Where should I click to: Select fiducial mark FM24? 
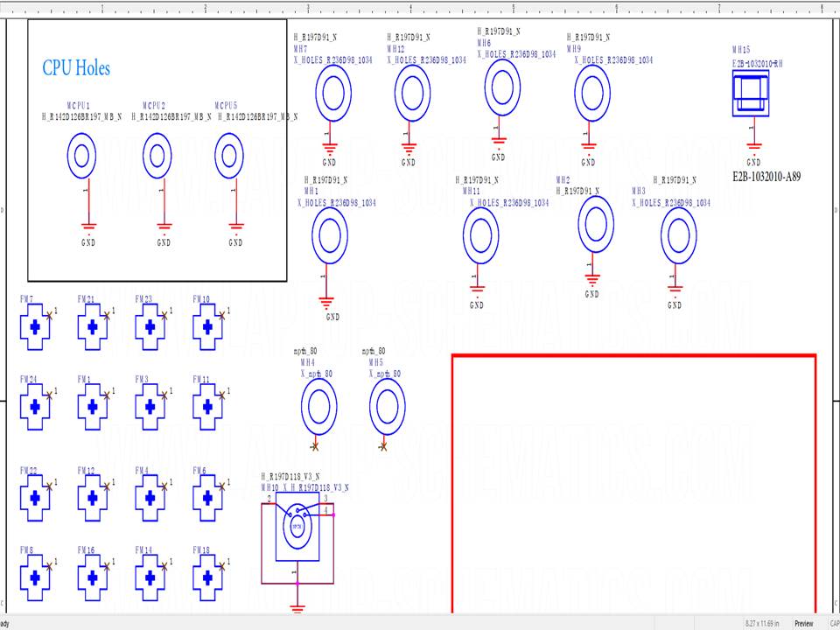coord(35,407)
